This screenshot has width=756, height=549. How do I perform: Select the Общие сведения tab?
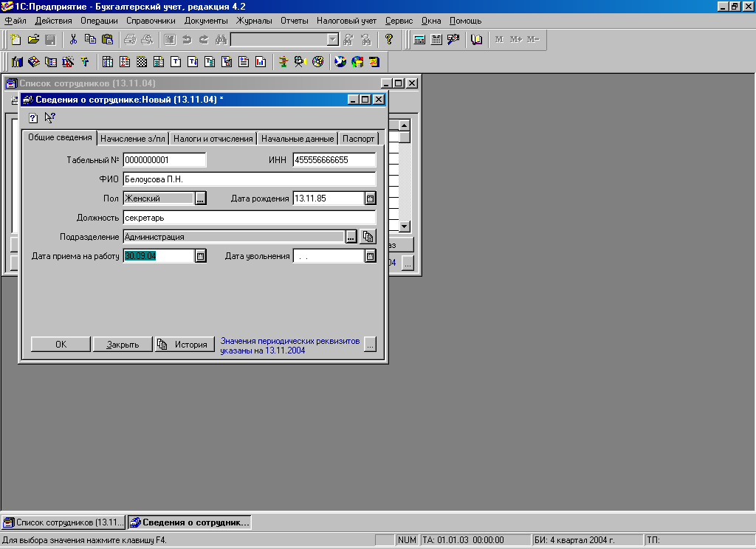[60, 137]
